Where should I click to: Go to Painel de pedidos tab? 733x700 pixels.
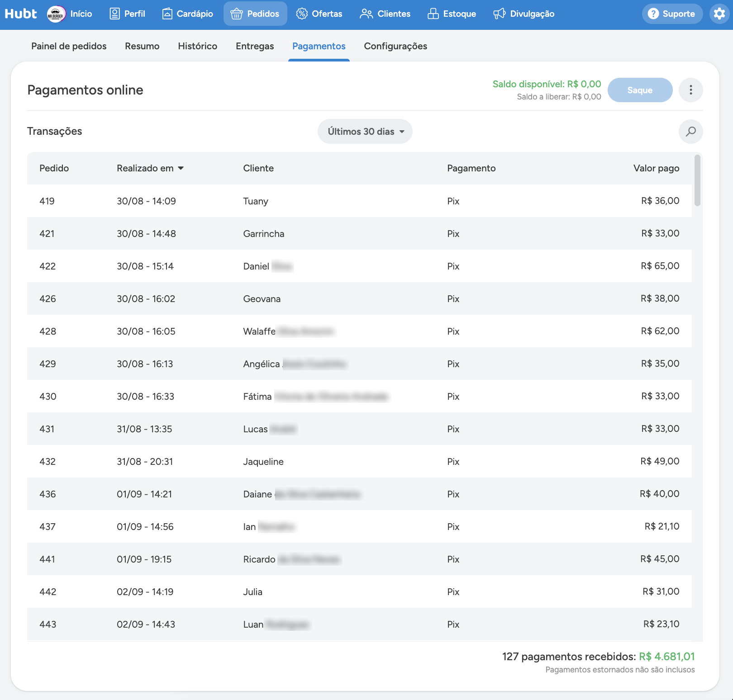point(69,46)
